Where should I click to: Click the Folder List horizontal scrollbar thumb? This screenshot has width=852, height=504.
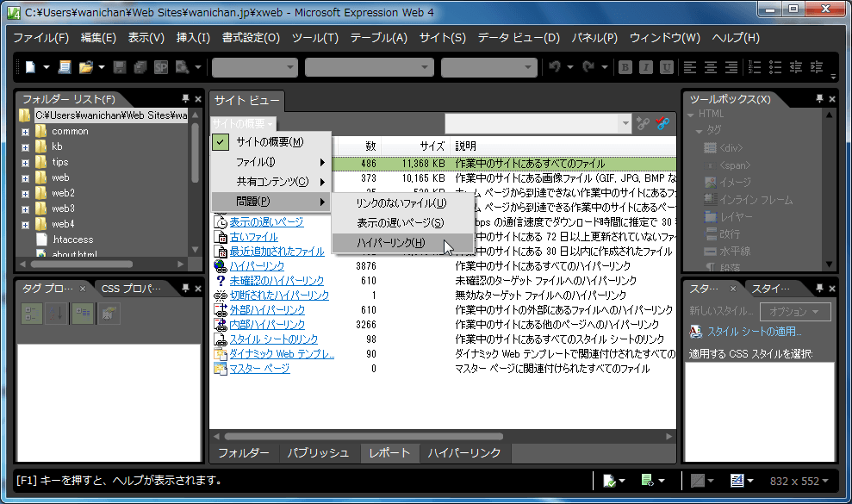click(82, 264)
